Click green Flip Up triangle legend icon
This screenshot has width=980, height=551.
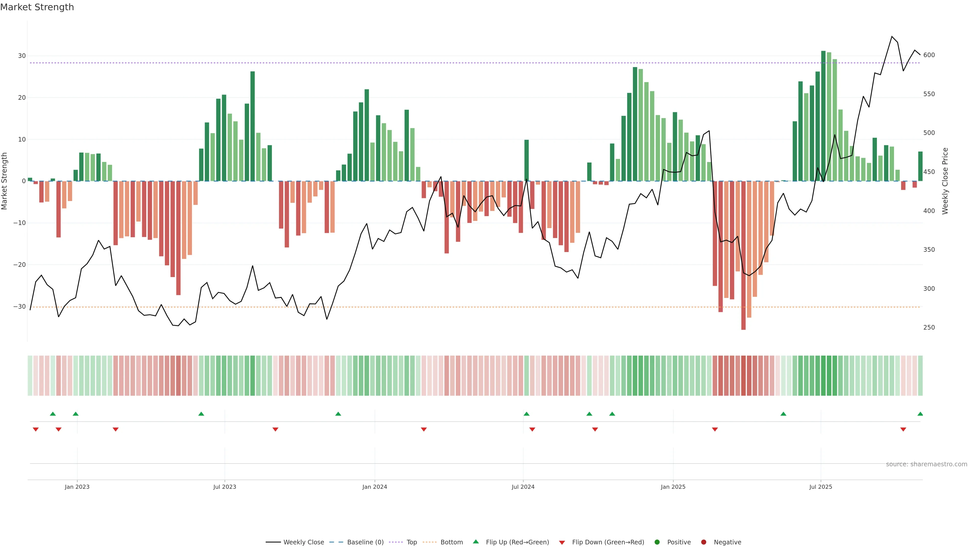[475, 542]
